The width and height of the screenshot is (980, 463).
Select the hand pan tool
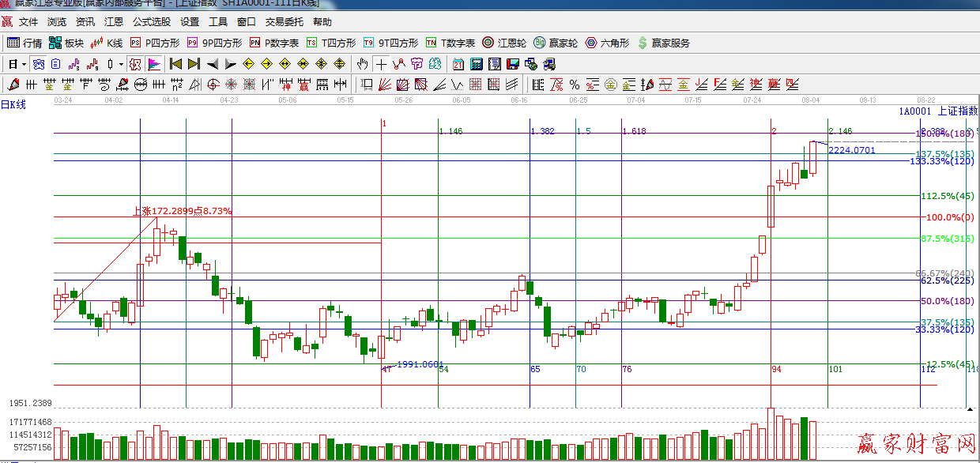click(x=362, y=64)
